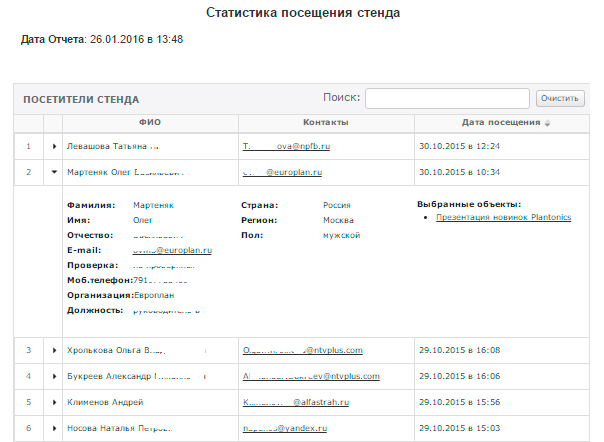Viewport: 604px width, 442px height.
Task: Open the ntvplus.com email in row 3
Action: (302, 351)
